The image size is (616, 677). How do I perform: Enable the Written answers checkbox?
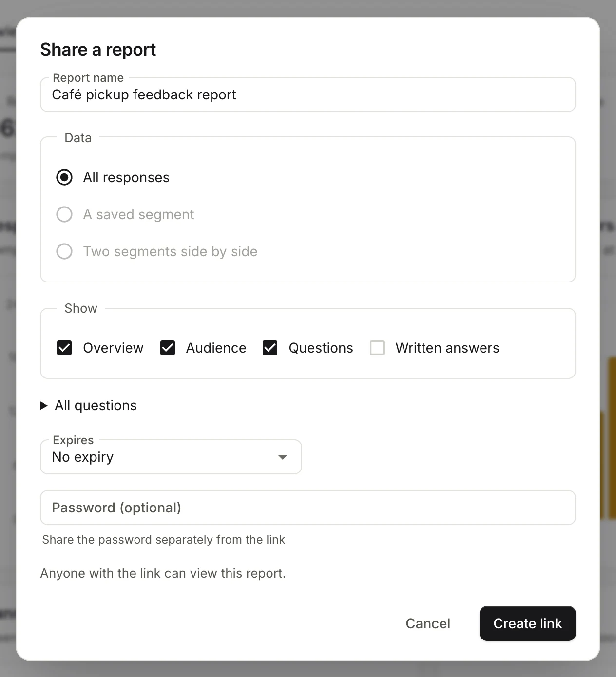[x=377, y=348]
